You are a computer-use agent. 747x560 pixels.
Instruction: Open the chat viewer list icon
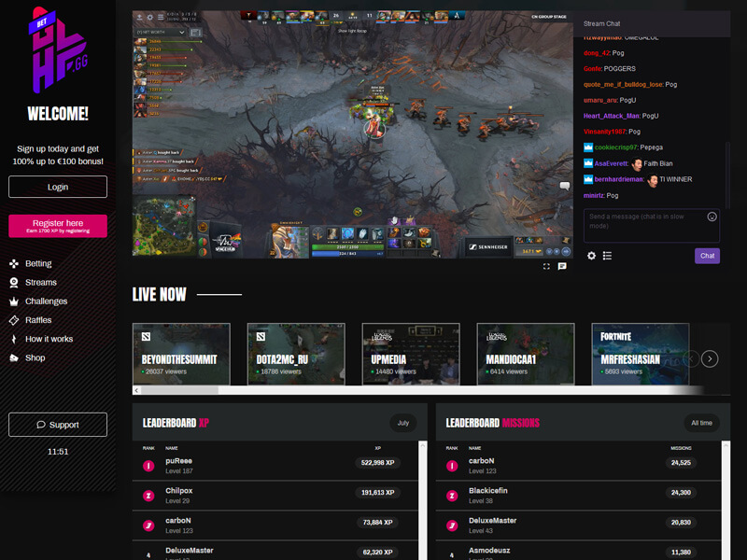(607, 256)
